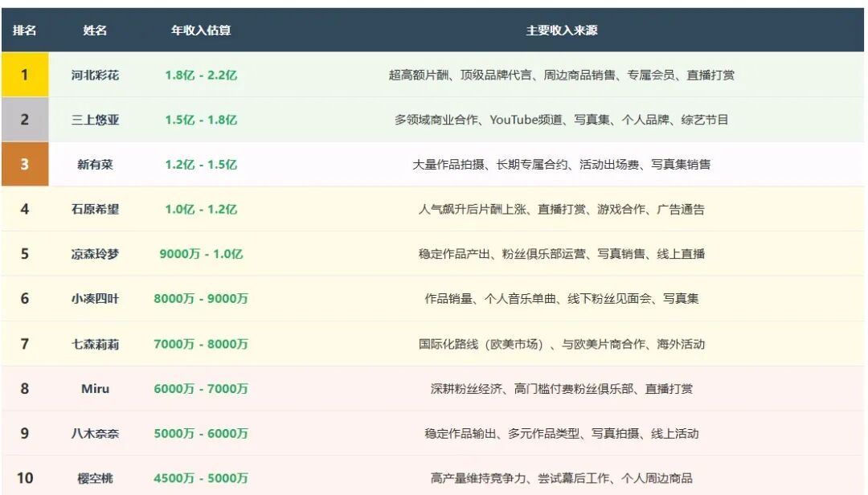Click the rank number 6 cell

click(24, 299)
